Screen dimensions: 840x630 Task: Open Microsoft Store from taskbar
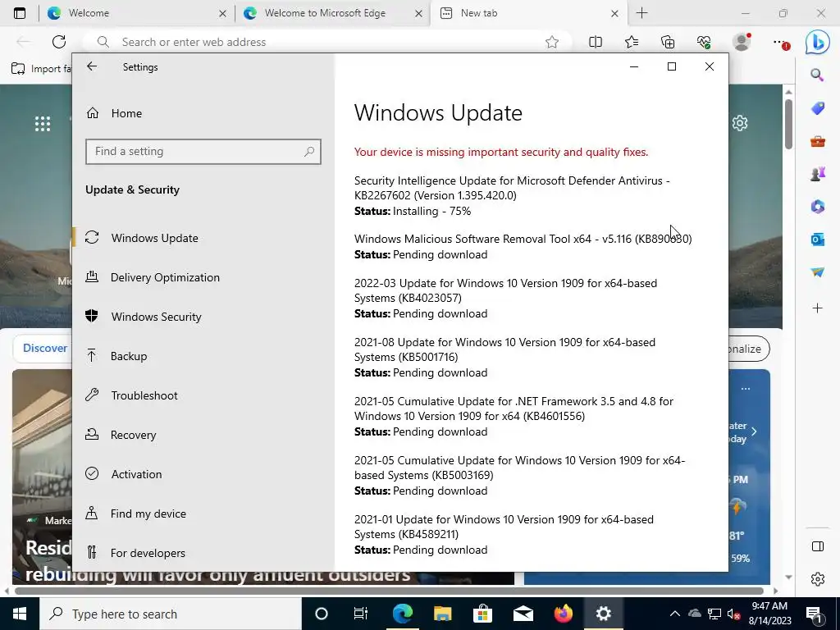point(482,614)
